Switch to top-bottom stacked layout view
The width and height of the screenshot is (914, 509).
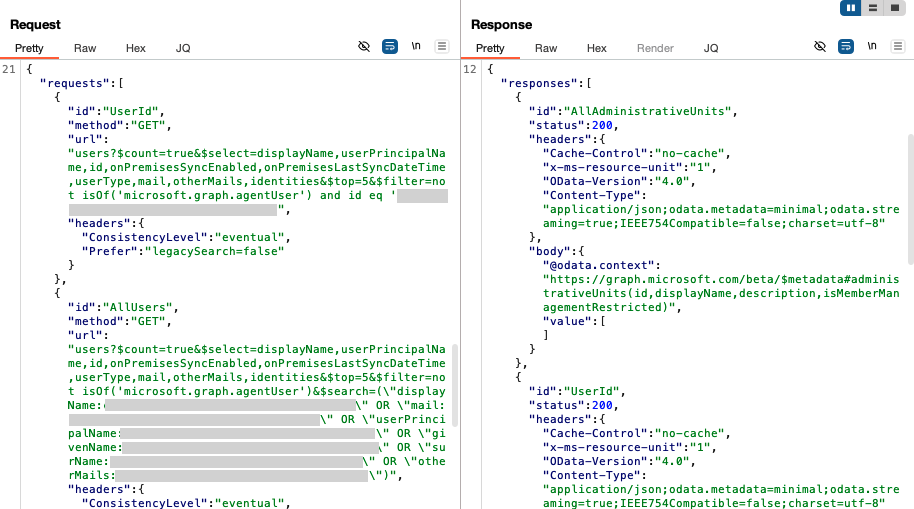(x=873, y=8)
